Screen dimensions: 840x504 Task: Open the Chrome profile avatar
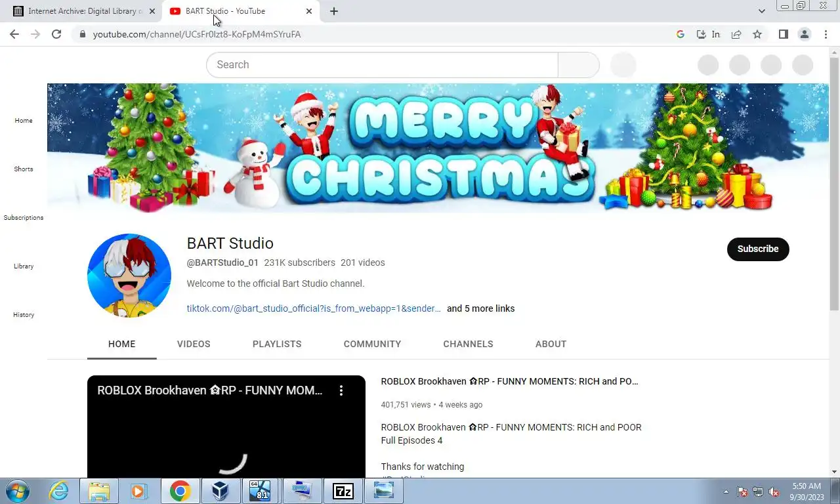805,34
